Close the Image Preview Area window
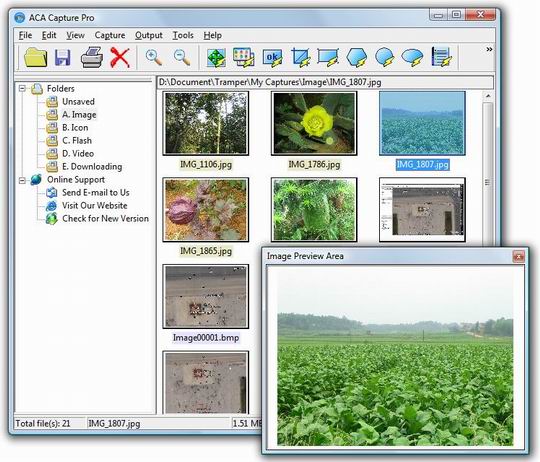The width and height of the screenshot is (540, 462). 519,256
